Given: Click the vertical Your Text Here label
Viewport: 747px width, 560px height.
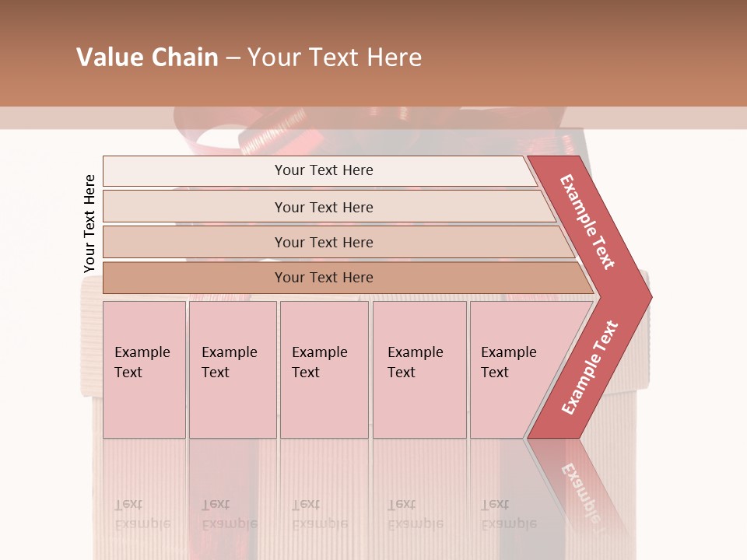Looking at the screenshot, I should coord(89,224).
